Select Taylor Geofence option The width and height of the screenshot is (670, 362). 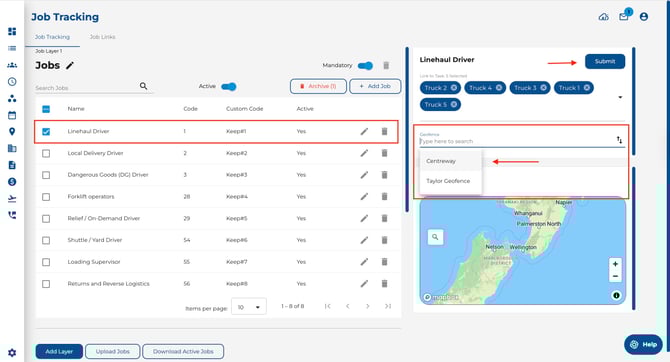450,181
